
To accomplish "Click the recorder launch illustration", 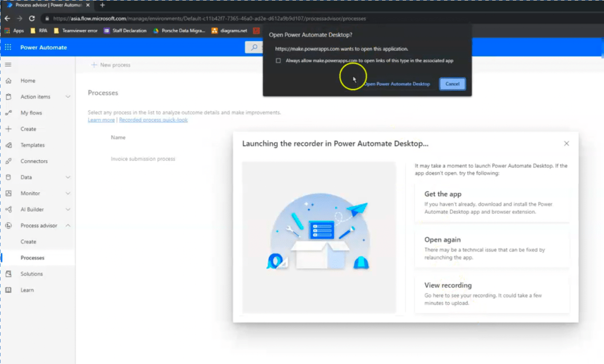I will (319, 237).
